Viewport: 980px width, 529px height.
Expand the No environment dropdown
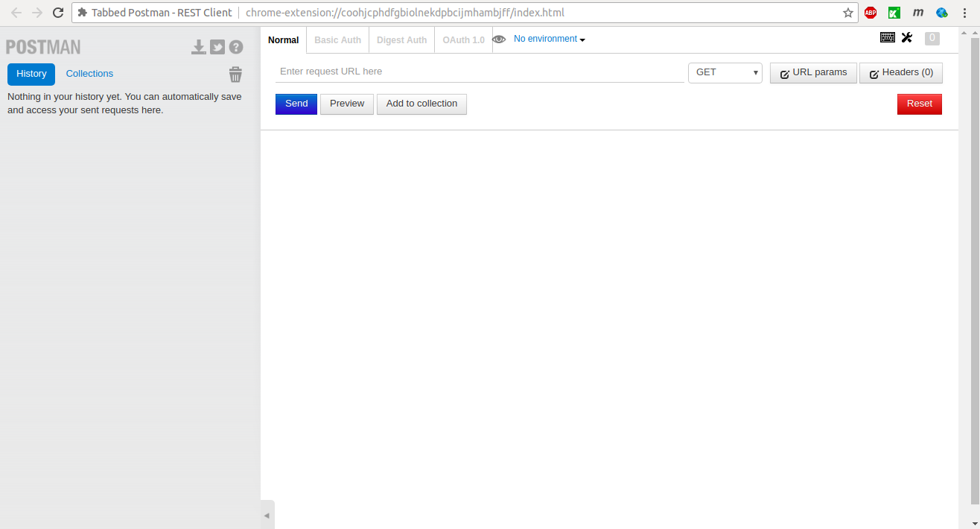coord(549,39)
